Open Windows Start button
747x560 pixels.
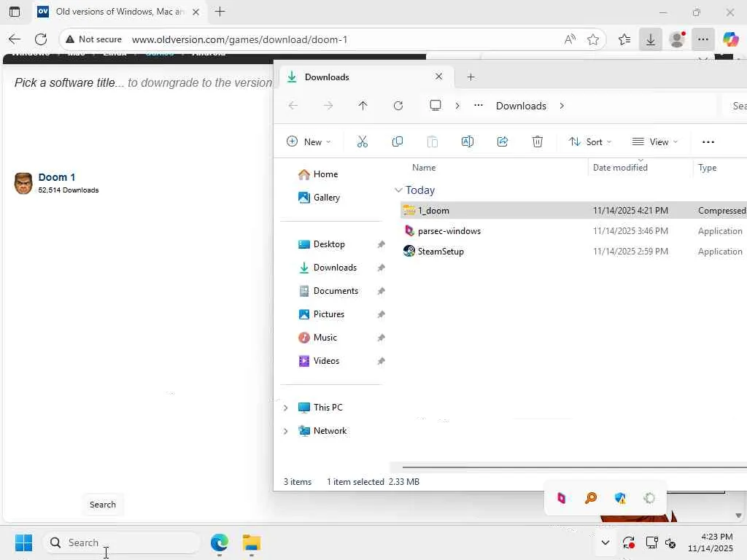coord(23,542)
